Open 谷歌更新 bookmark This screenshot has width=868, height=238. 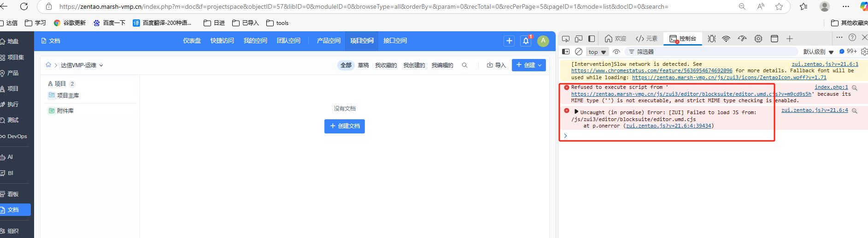[70, 23]
